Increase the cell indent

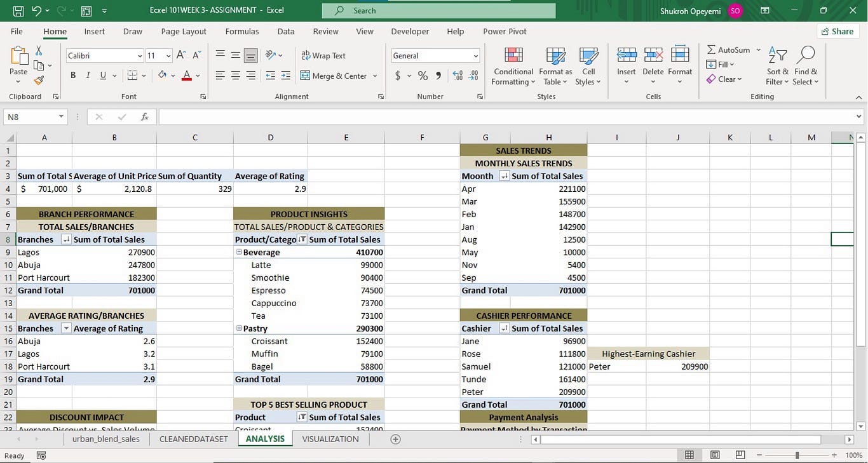(x=286, y=76)
